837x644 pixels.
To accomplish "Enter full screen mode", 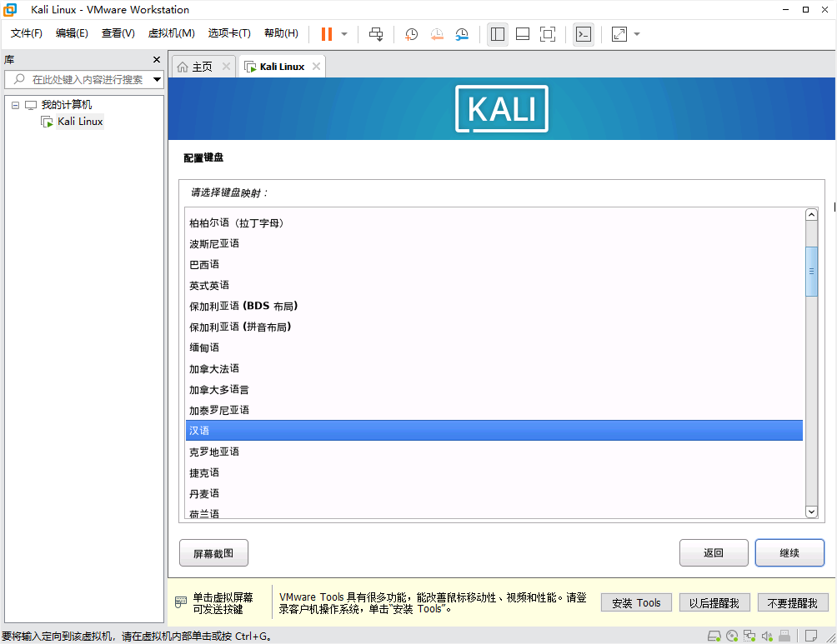I will coord(548,34).
